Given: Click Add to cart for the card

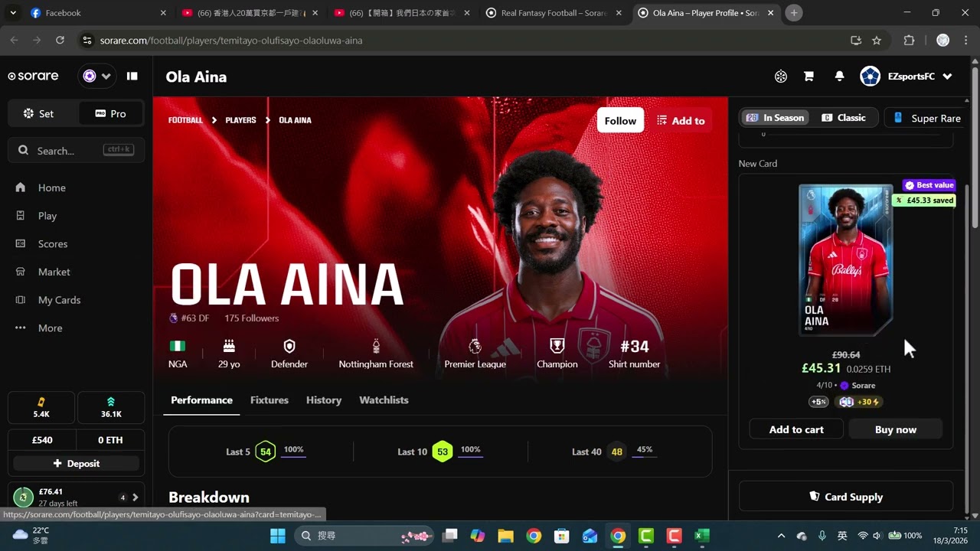Looking at the screenshot, I should click(x=796, y=429).
